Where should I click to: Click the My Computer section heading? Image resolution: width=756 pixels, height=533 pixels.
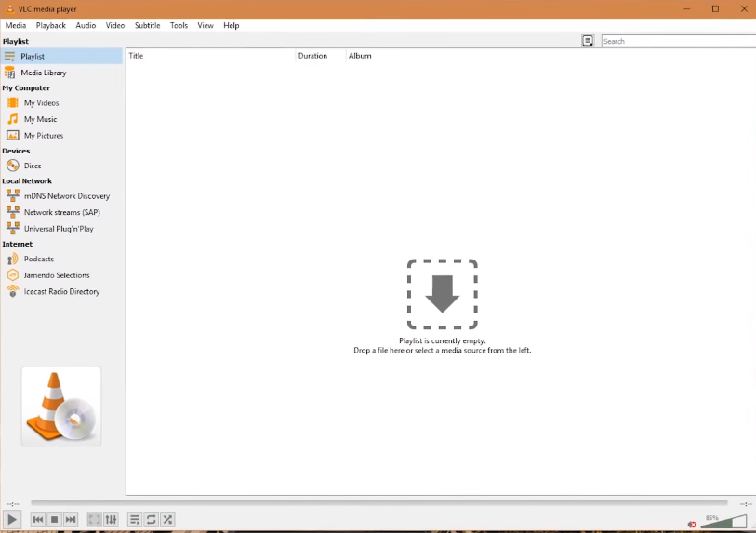26,88
